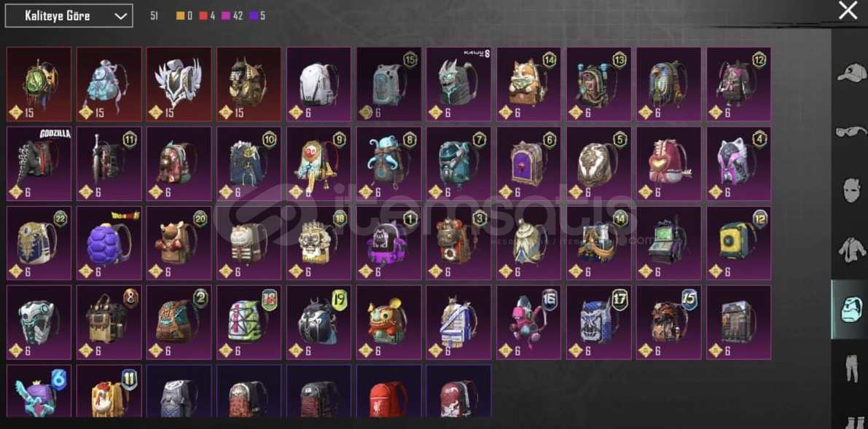The image size is (868, 429).
Task: Select the yellow safe backpack labeled 12
Action: pos(738,243)
